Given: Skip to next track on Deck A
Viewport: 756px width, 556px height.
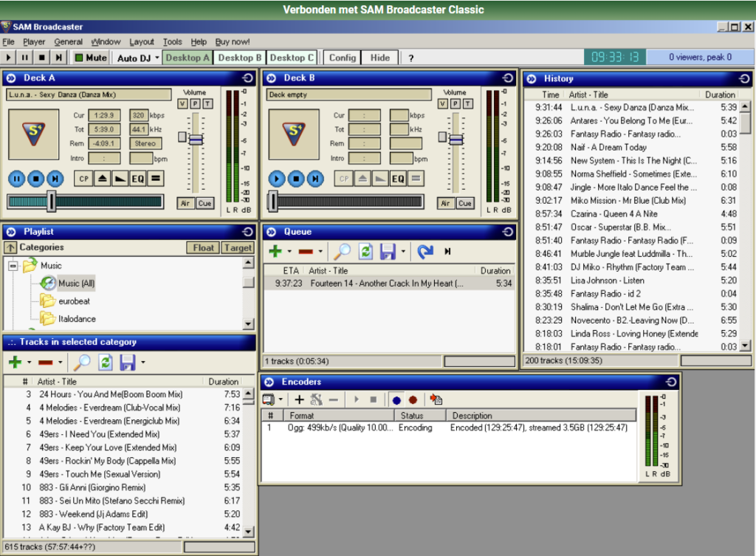Looking at the screenshot, I should coord(55,179).
